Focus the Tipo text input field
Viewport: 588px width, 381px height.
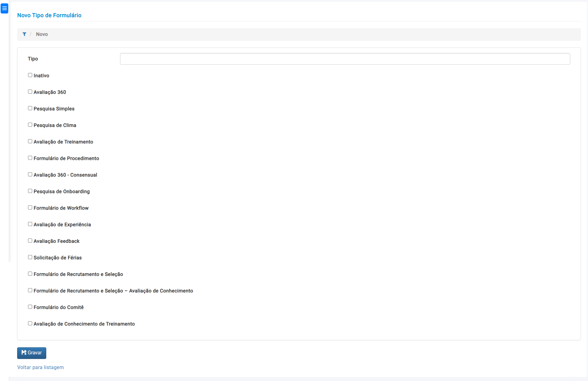point(345,59)
